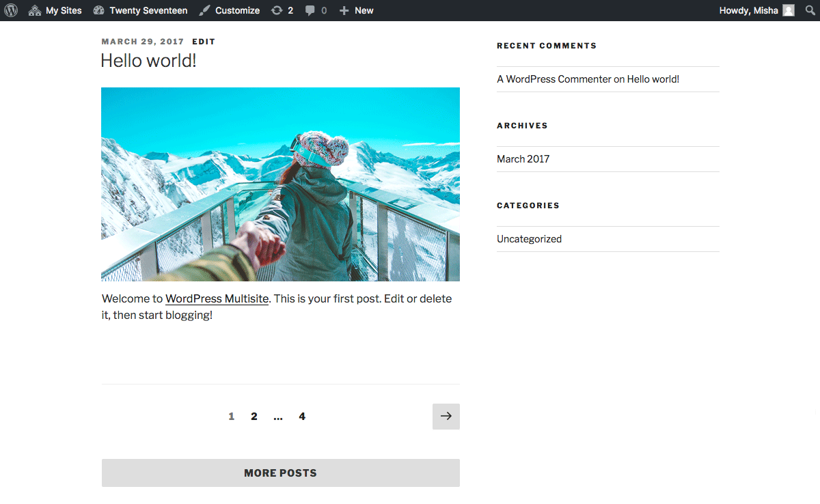Open the Edit link for this post
820x504 pixels.
point(203,41)
